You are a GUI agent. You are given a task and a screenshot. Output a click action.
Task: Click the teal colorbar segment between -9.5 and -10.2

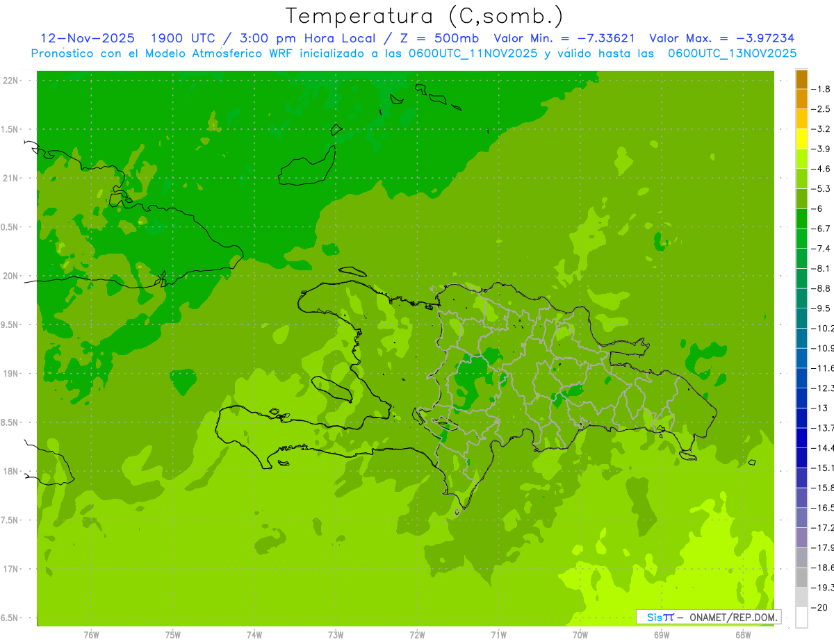pos(801,318)
